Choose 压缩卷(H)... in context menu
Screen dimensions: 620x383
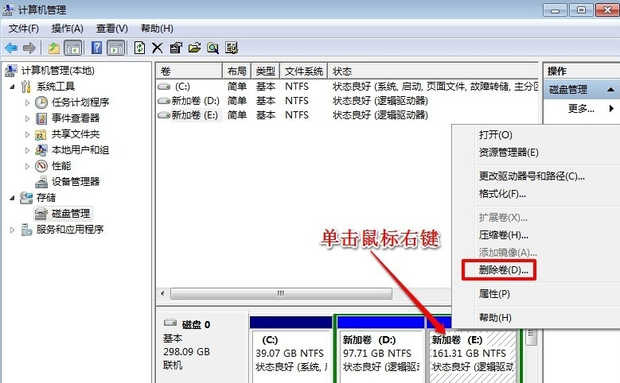[x=503, y=235]
